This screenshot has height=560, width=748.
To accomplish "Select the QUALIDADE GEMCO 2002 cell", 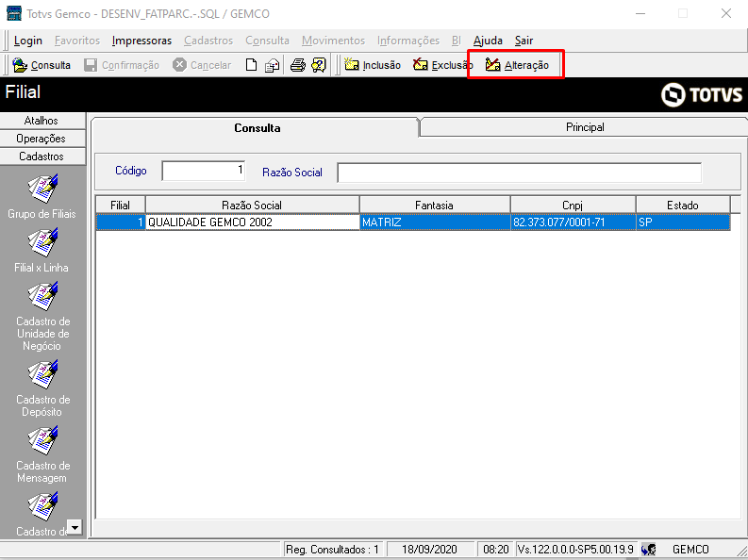I will (253, 222).
